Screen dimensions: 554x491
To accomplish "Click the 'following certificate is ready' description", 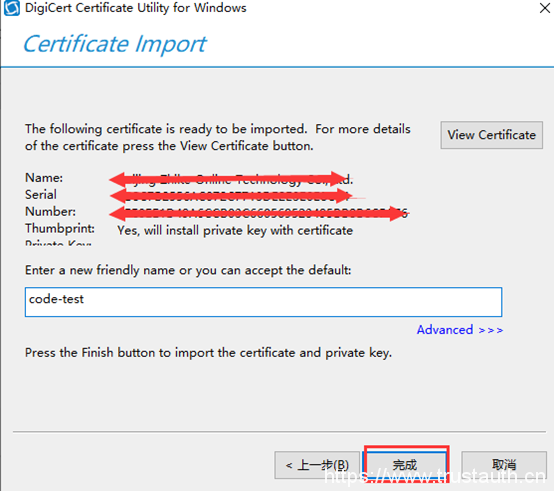I will point(218,137).
